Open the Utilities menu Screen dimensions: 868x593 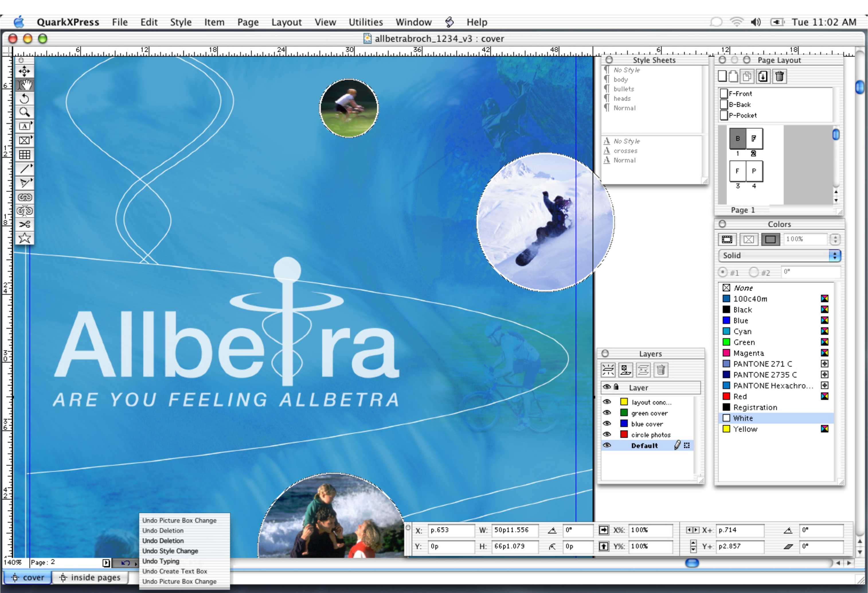(366, 22)
